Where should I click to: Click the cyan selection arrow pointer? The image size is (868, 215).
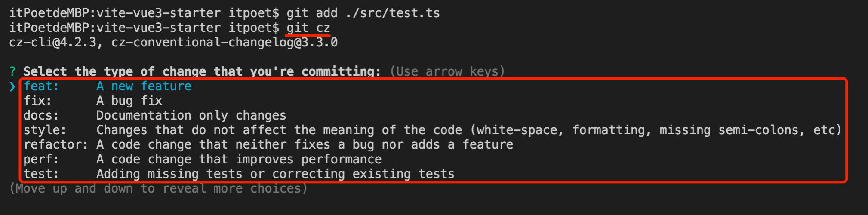tap(12, 87)
